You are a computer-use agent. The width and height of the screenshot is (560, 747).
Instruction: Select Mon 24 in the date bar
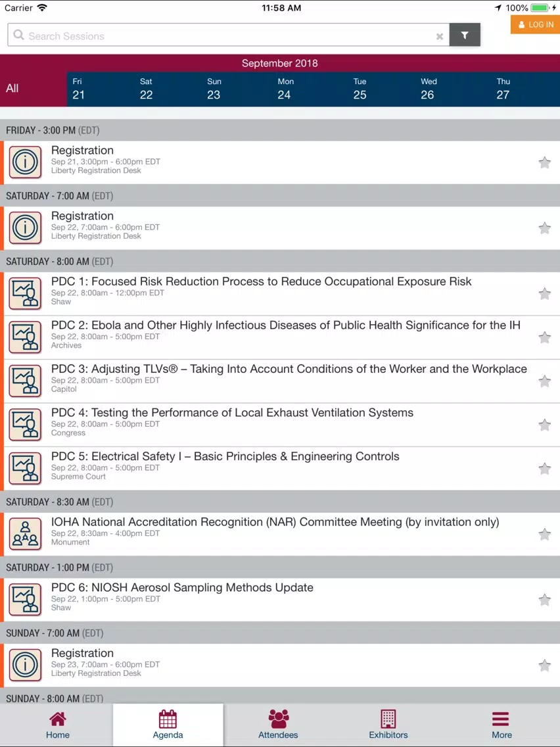[x=285, y=89]
